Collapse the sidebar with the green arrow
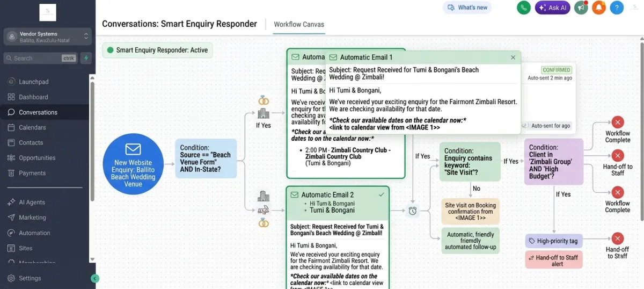This screenshot has width=644, height=289. click(95, 278)
